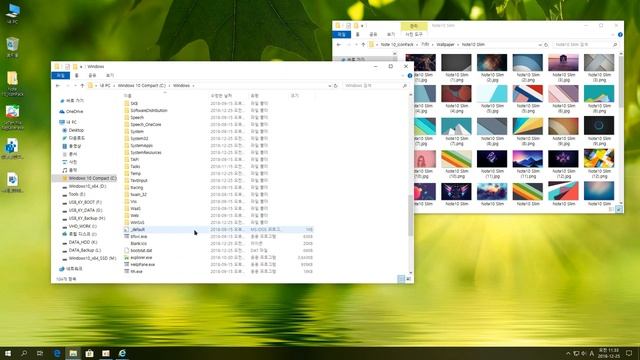Switch Windows folder to large icons view
This screenshot has height=360, width=640.
(x=408, y=279)
